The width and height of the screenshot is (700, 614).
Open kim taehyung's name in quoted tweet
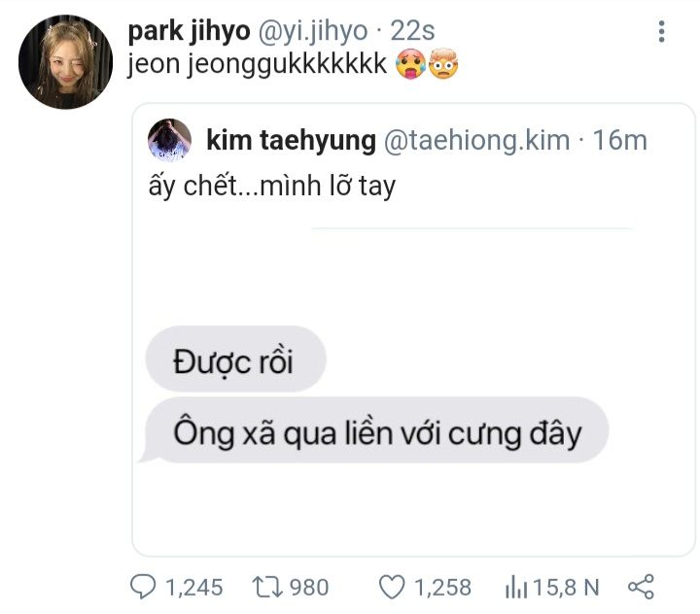tap(291, 140)
